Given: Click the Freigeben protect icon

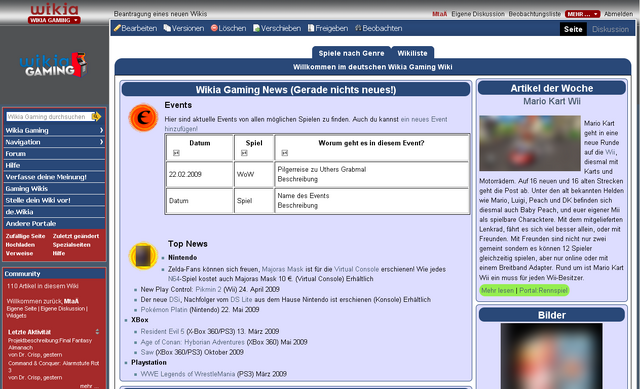Looking at the screenshot, I should [311, 28].
